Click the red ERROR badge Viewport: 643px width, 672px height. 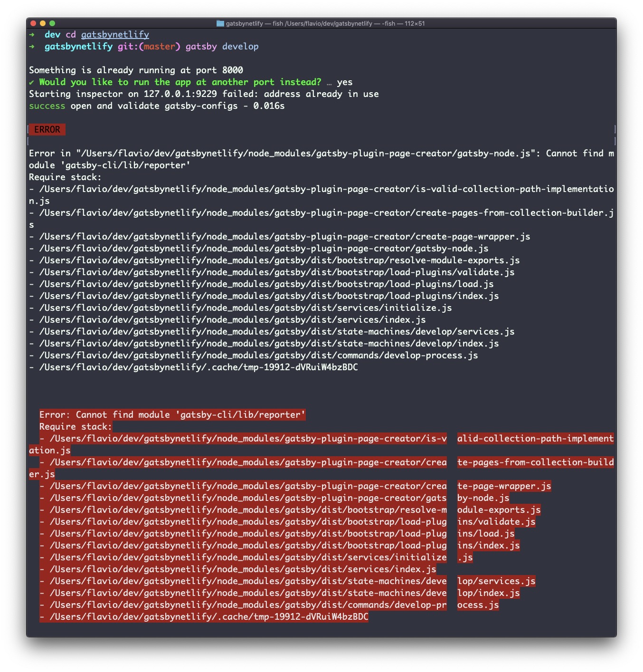[x=47, y=130]
